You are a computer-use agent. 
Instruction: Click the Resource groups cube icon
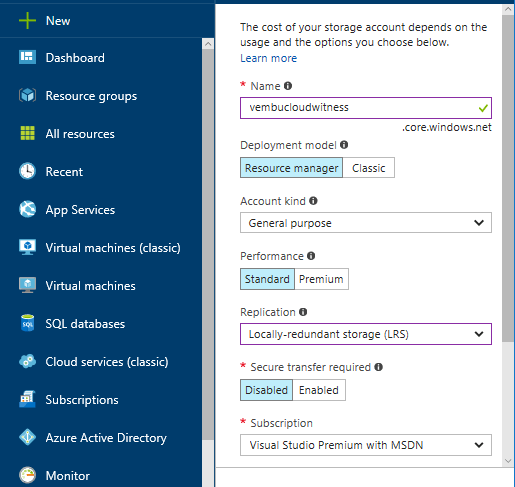[27, 95]
